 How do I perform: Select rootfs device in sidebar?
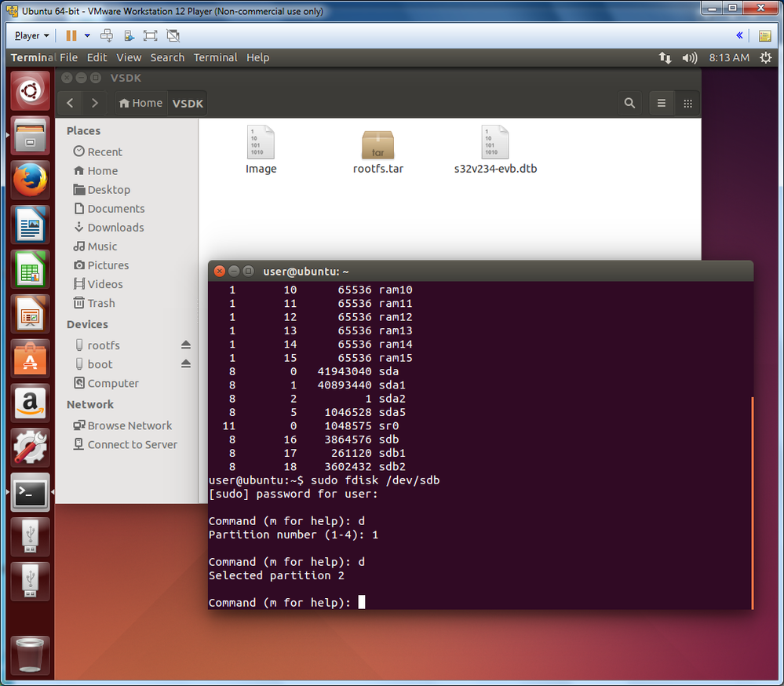(x=97, y=345)
